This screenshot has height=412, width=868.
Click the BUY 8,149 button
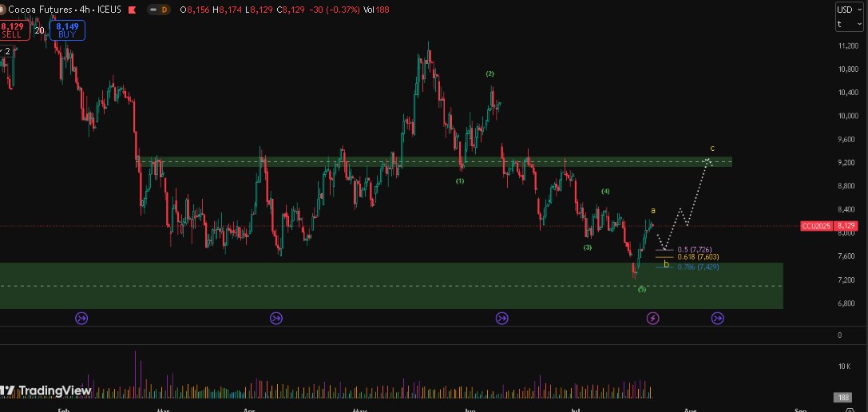coord(67,30)
